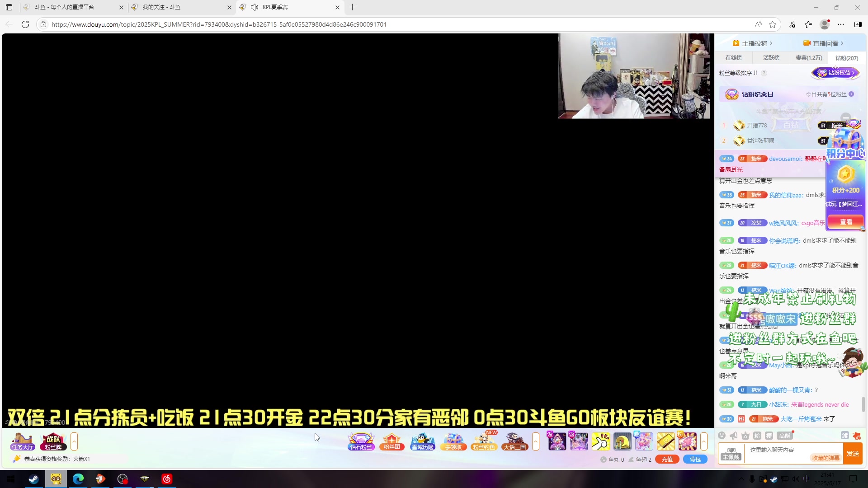Expand the gift list arrow
Screen dimensions: 868x488
[704, 441]
